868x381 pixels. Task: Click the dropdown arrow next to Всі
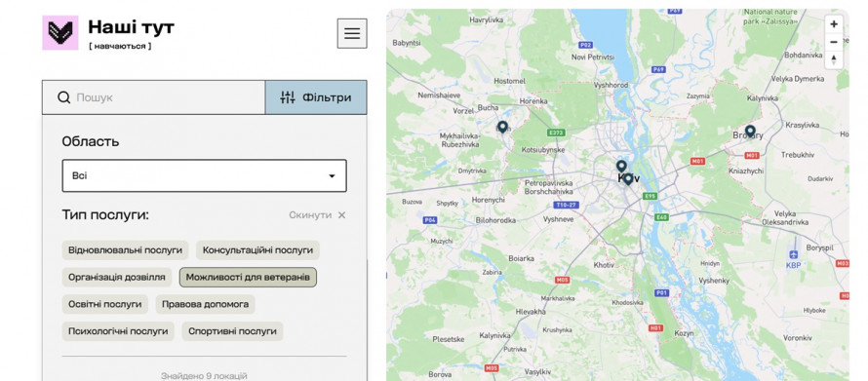click(x=332, y=176)
